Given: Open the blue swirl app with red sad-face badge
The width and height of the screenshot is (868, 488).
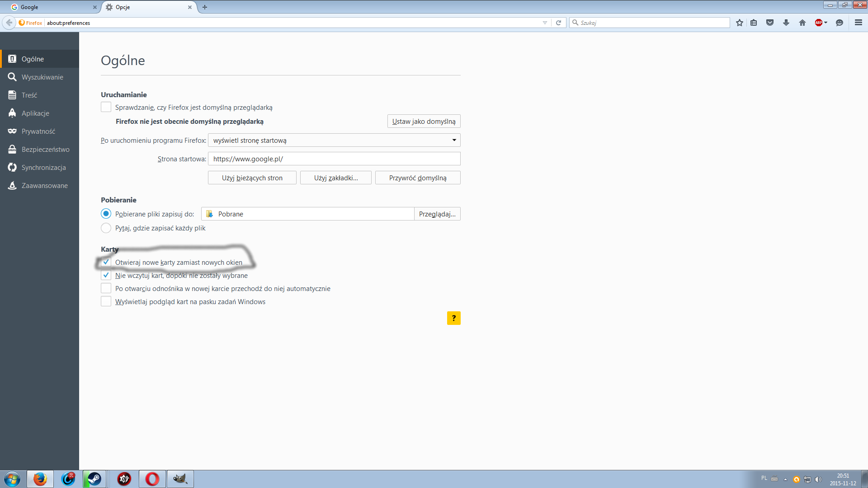Looking at the screenshot, I should coord(68,479).
